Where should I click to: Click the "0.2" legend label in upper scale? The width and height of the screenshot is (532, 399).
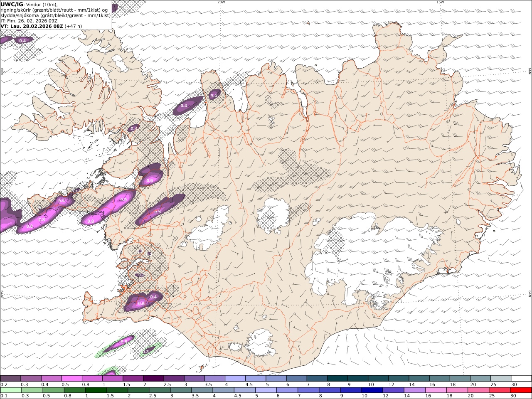[4, 384]
